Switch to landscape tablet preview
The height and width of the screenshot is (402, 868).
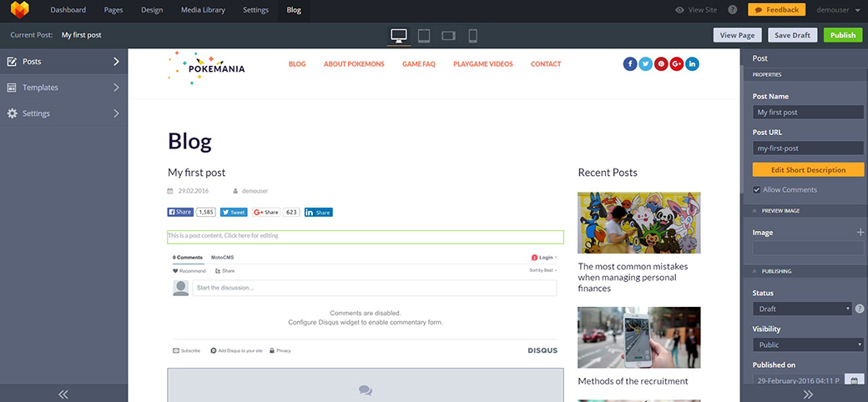point(448,35)
